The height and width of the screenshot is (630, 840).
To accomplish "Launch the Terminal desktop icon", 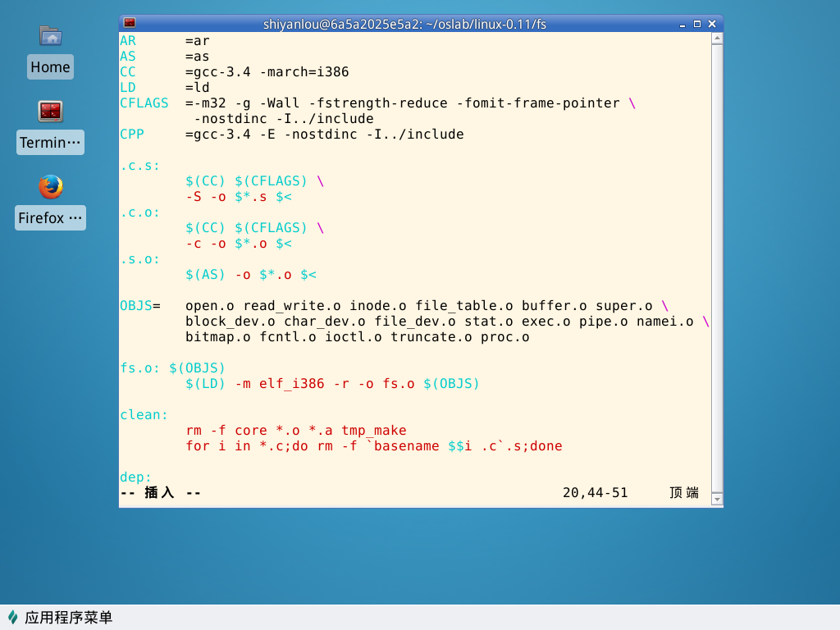I will coord(50,112).
